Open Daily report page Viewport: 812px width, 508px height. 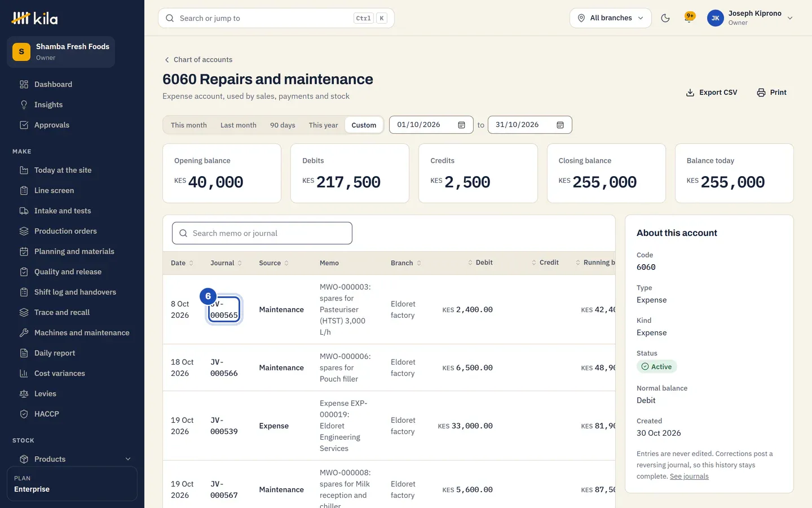click(x=72, y=353)
